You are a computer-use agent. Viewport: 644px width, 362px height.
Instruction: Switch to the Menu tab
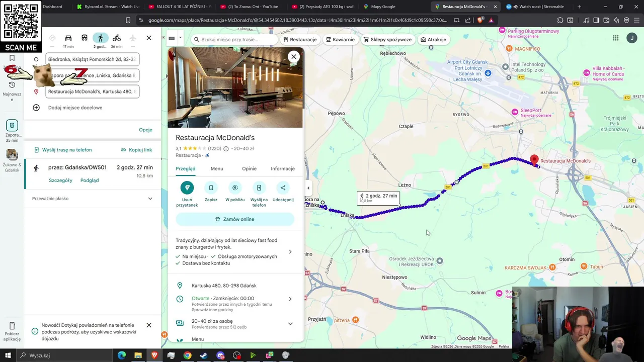[217, 169]
